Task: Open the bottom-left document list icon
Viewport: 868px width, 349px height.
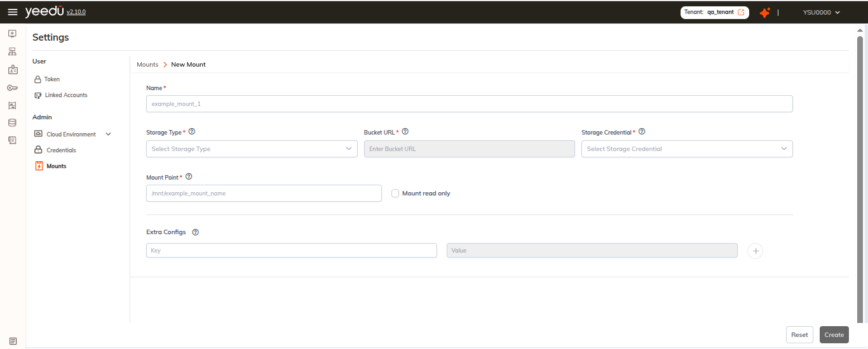Action: (x=13, y=341)
